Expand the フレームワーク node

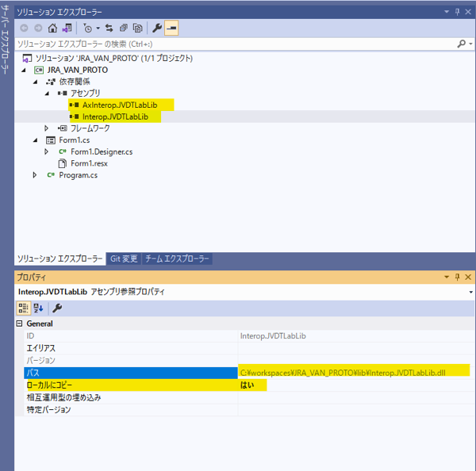47,128
